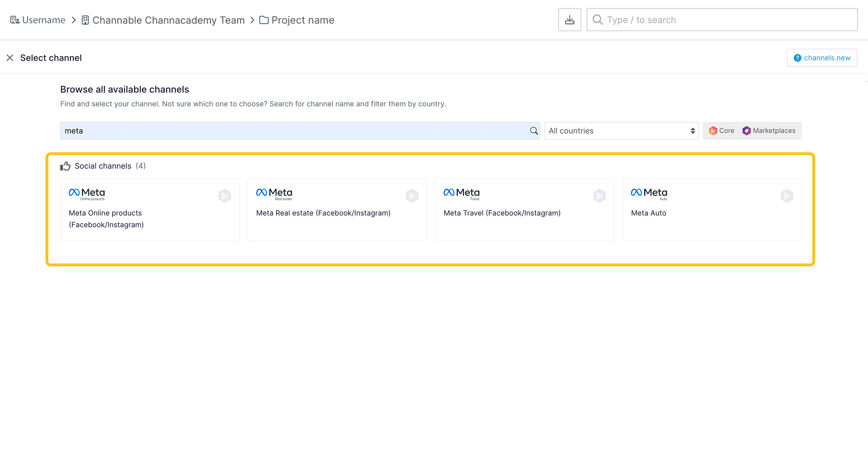Click the hexagon badge on Meta Real estate card
This screenshot has width=868, height=459.
coord(412,196)
